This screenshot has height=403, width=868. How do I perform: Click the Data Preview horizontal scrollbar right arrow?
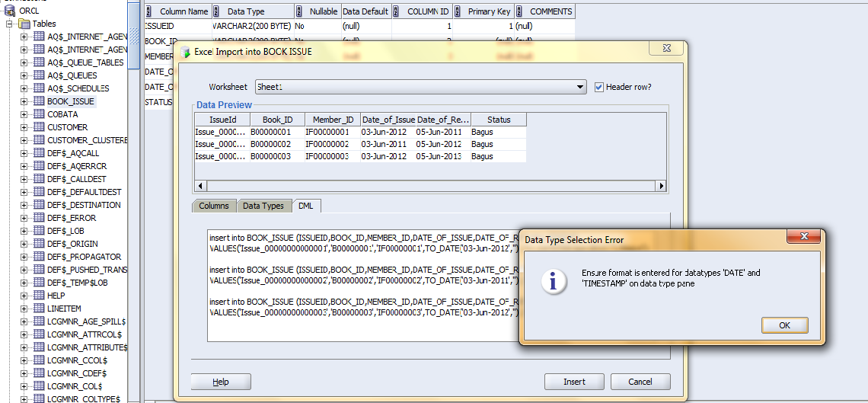point(661,186)
